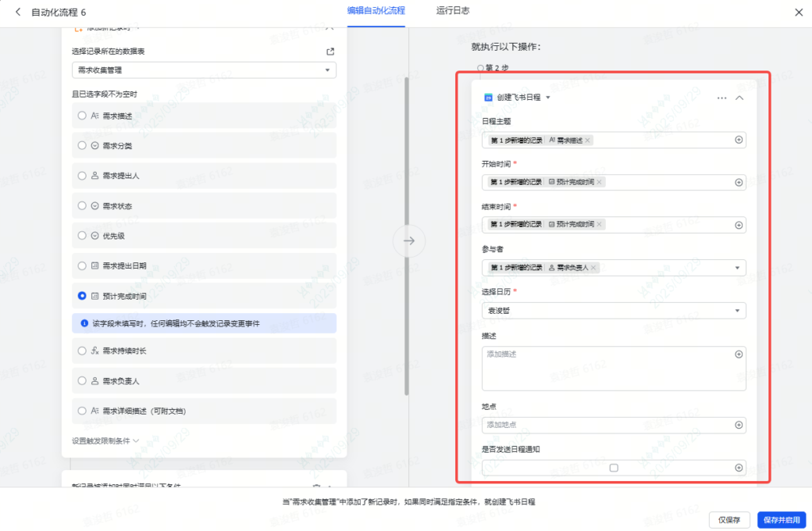Click plus icon in 结束时间 field

point(738,225)
